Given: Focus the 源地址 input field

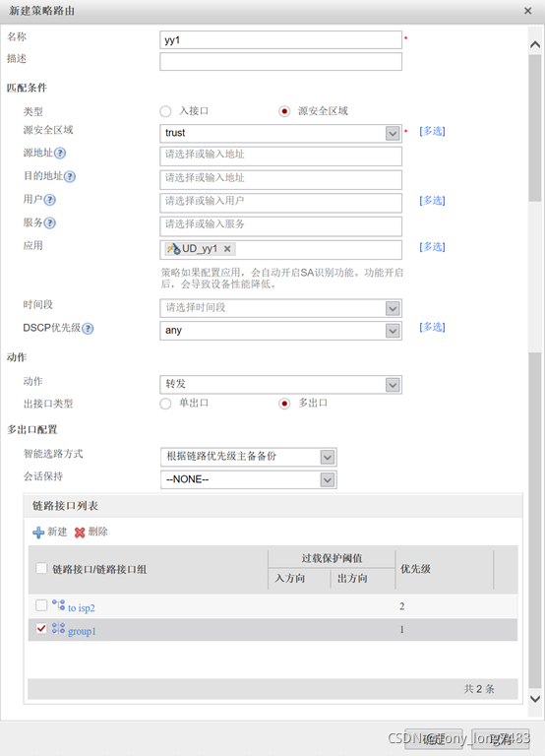Looking at the screenshot, I should pos(281,157).
